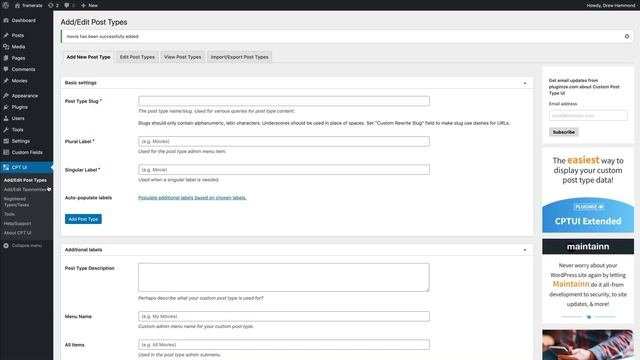Open Import/Export Post Types tab
Viewport: 640px width, 360px height.
pos(240,57)
